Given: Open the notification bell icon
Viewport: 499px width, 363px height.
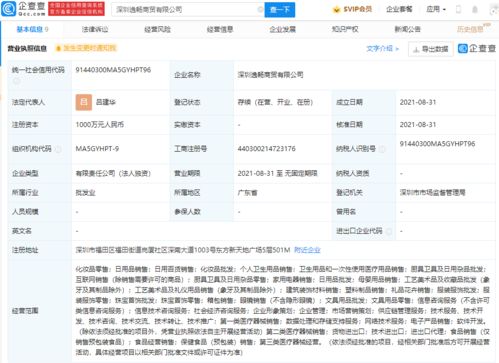Looking at the screenshot, I should [475, 9].
